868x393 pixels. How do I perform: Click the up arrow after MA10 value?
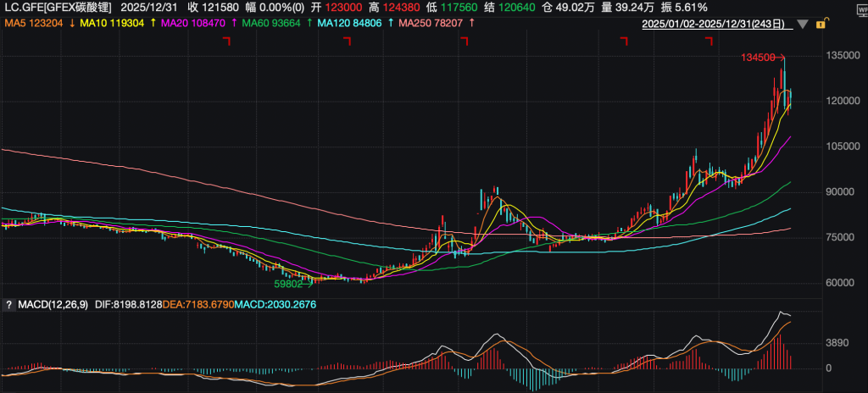[x=153, y=24]
